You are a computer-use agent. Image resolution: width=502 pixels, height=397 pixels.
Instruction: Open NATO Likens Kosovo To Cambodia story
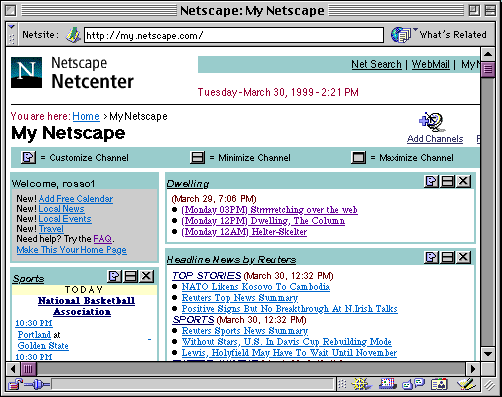pyautogui.click(x=256, y=287)
